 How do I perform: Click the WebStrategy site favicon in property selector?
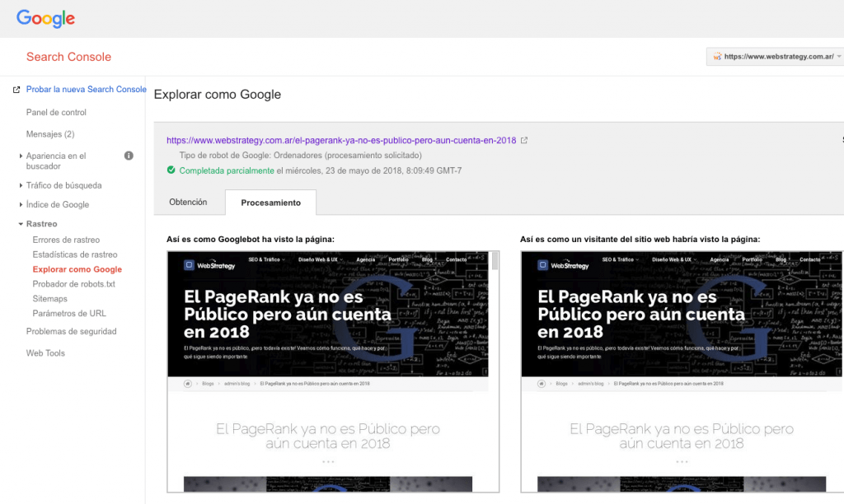click(717, 57)
